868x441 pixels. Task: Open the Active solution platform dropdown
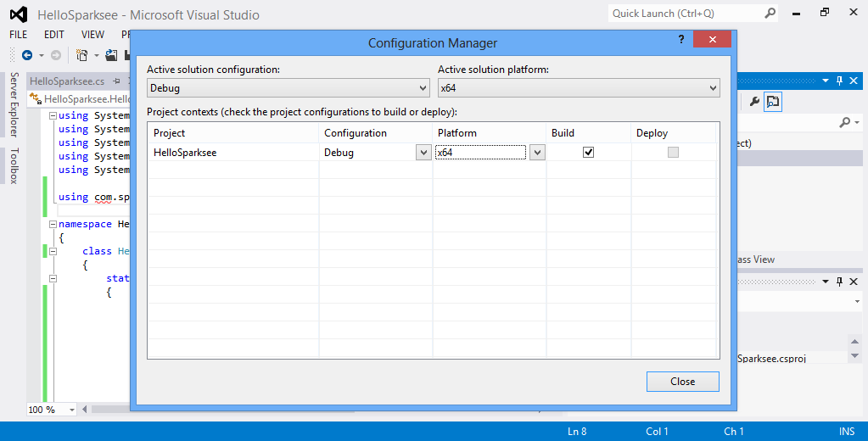pyautogui.click(x=579, y=88)
